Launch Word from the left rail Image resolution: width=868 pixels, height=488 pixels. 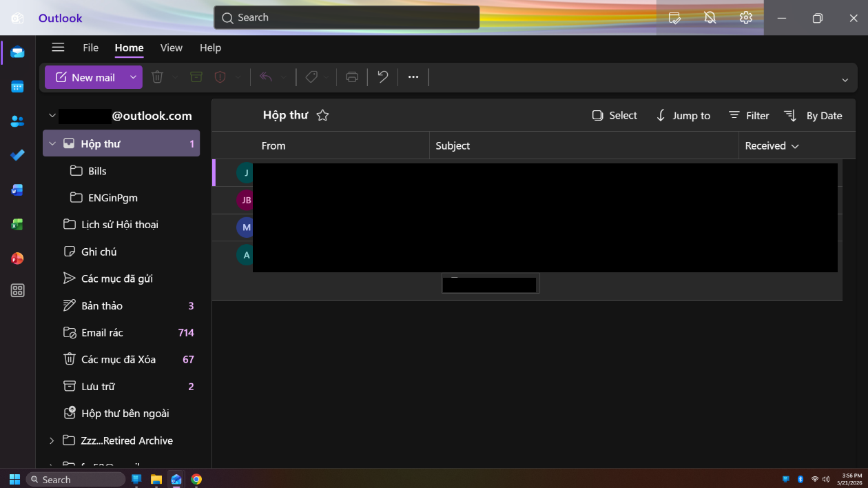17,190
